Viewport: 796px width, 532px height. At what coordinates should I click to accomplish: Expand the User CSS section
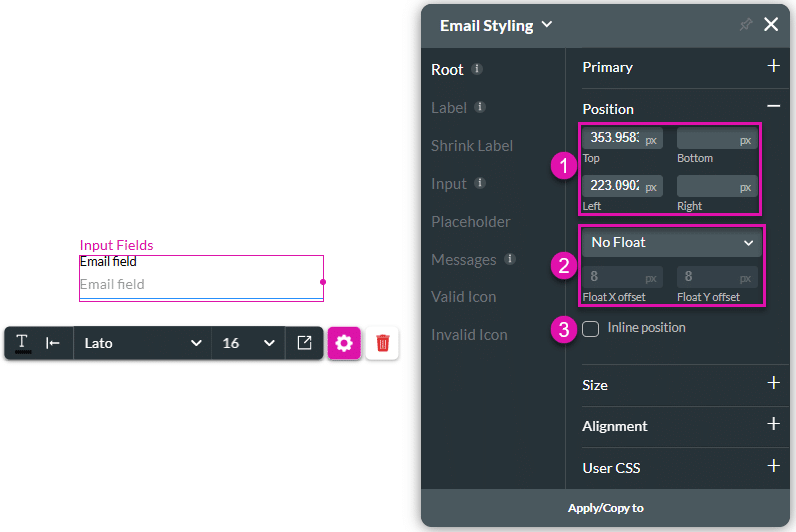[773, 466]
